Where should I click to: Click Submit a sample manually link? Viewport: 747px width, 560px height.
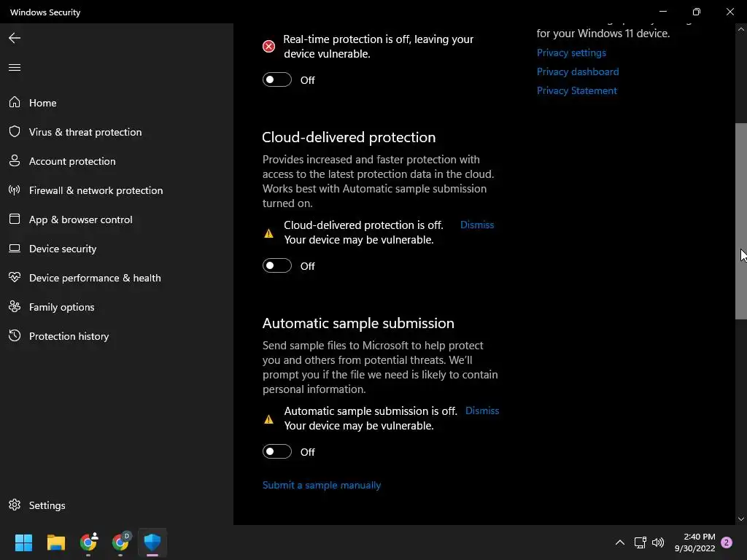pos(322,485)
